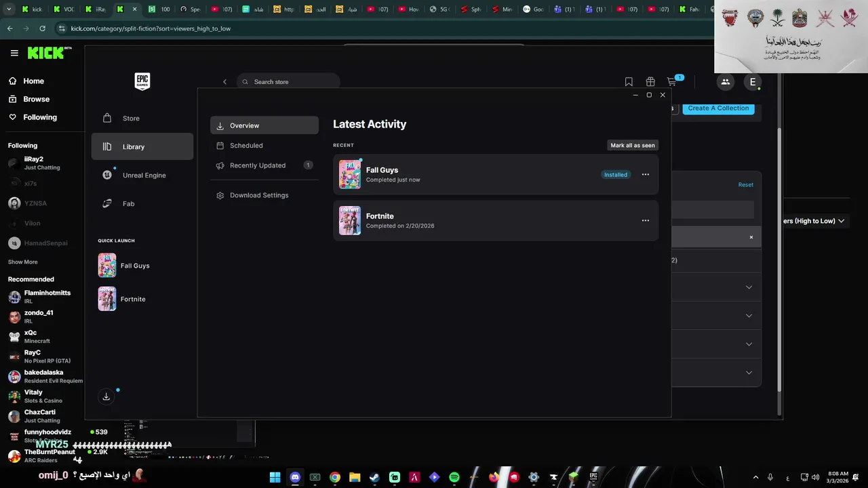The image size is (868, 488).
Task: Select Library in Epic sidebar
Action: click(142, 146)
